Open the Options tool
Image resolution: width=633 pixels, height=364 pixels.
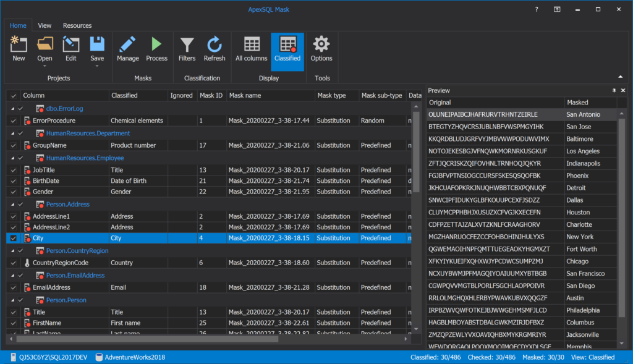point(321,48)
